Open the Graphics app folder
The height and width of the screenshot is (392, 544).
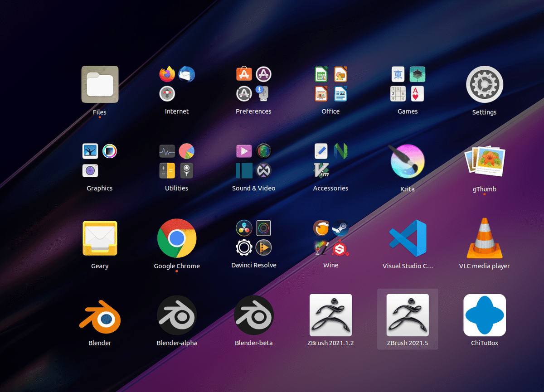tap(100, 161)
